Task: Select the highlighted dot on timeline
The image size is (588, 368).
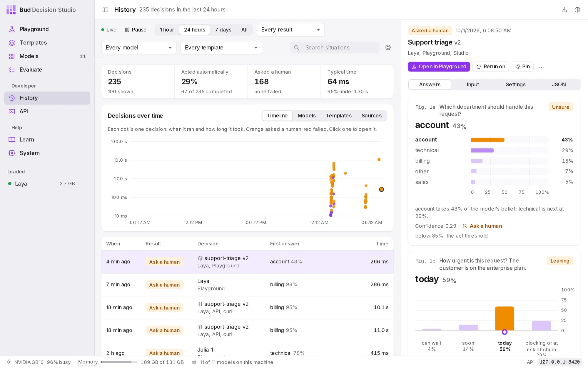Action: [381, 189]
